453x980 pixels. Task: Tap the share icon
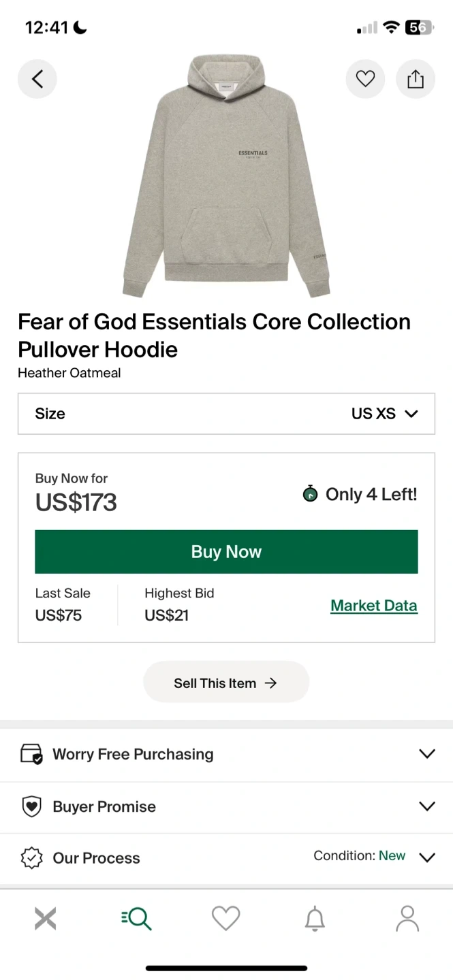click(416, 79)
